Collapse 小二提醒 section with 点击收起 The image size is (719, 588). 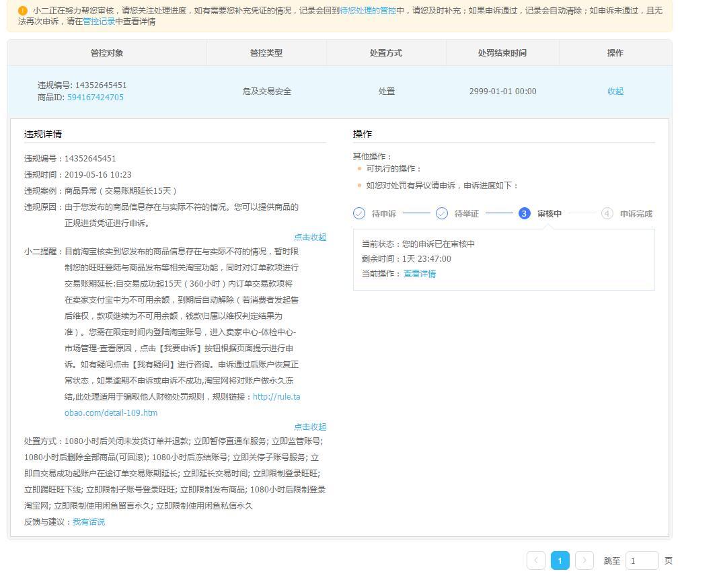pos(310,427)
